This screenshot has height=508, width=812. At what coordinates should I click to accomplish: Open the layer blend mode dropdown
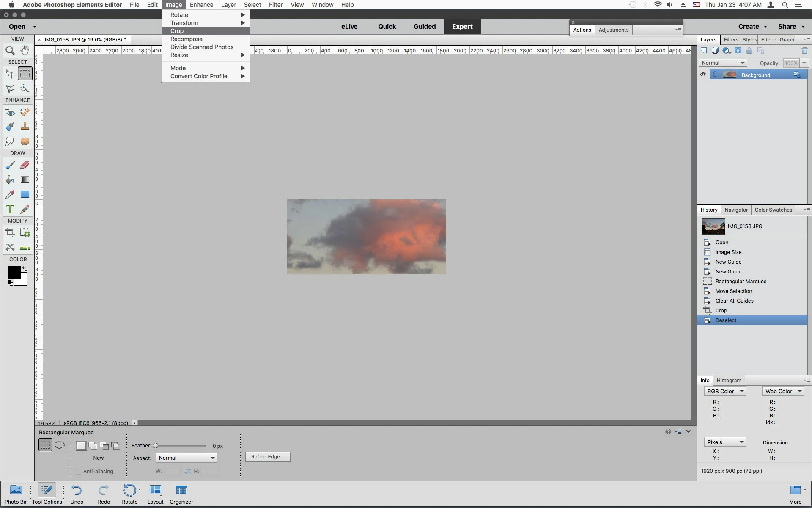(x=723, y=63)
